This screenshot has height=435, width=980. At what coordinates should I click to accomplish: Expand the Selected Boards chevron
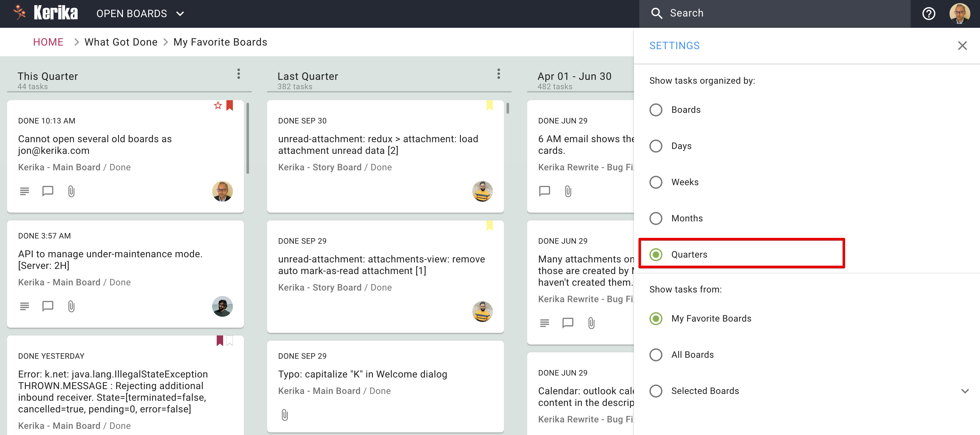tap(965, 391)
